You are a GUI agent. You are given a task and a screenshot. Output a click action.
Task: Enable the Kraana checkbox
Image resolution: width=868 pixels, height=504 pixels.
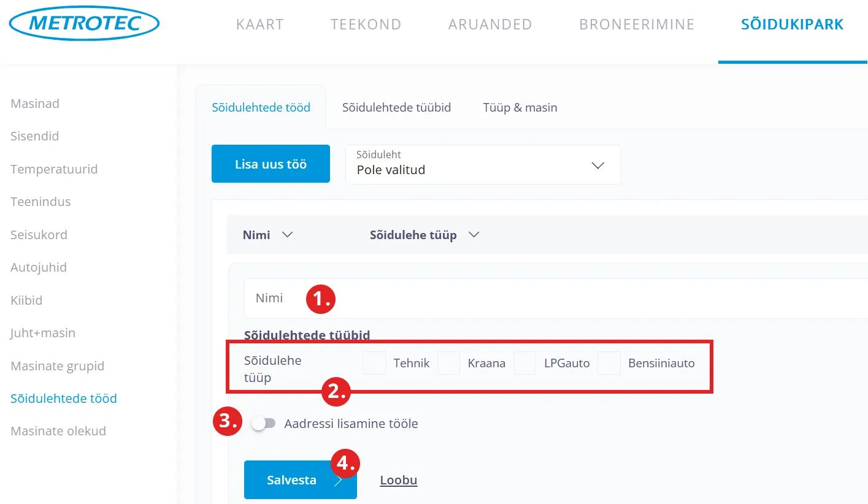(x=448, y=363)
